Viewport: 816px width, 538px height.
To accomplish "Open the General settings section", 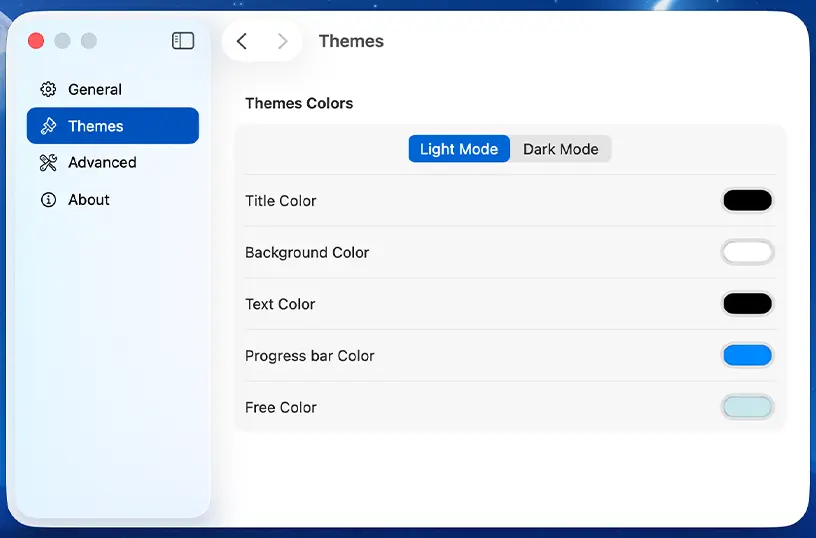I will 95,90.
